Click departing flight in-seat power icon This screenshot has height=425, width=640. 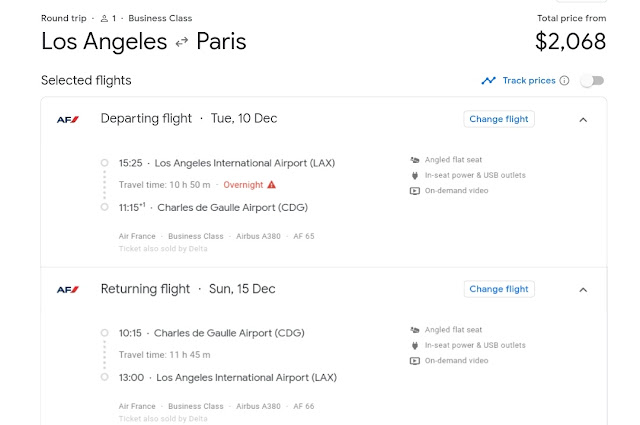point(415,175)
